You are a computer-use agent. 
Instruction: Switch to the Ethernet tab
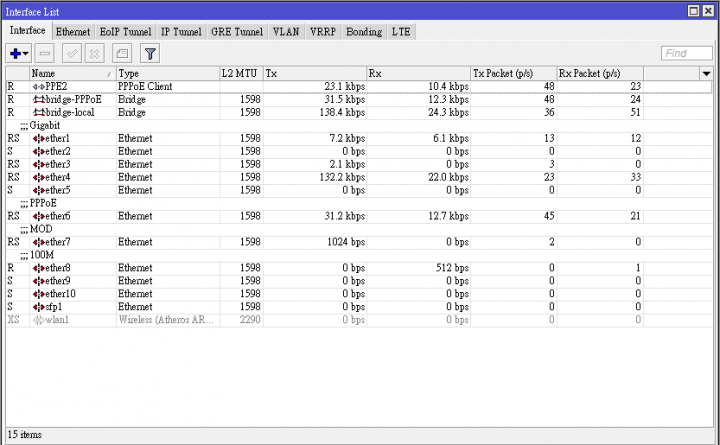click(x=73, y=32)
